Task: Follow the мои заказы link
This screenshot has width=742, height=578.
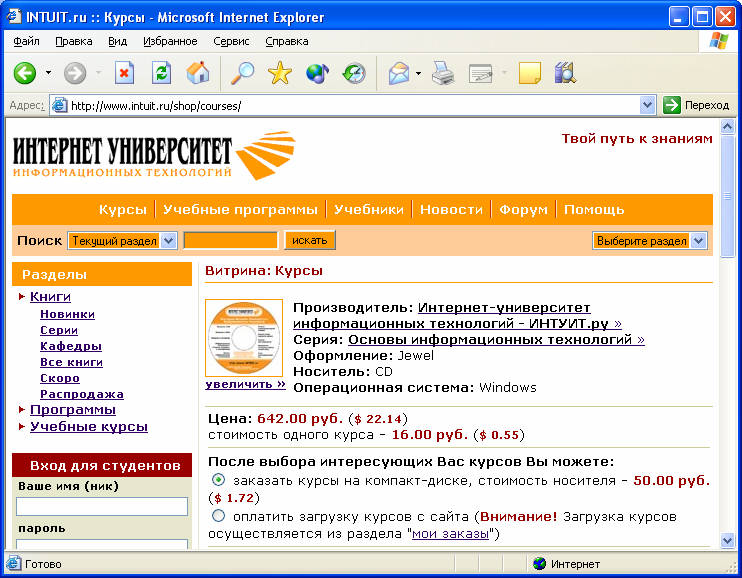Action: [x=450, y=534]
